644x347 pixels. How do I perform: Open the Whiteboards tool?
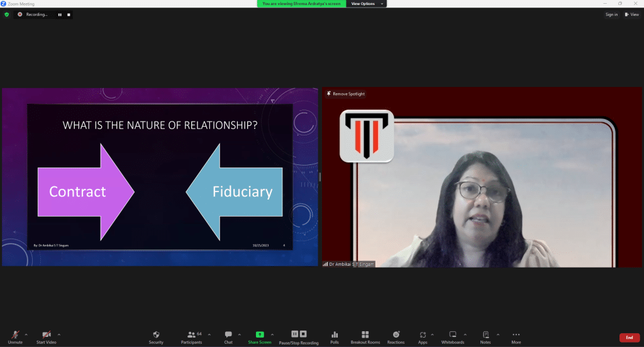[452, 335]
